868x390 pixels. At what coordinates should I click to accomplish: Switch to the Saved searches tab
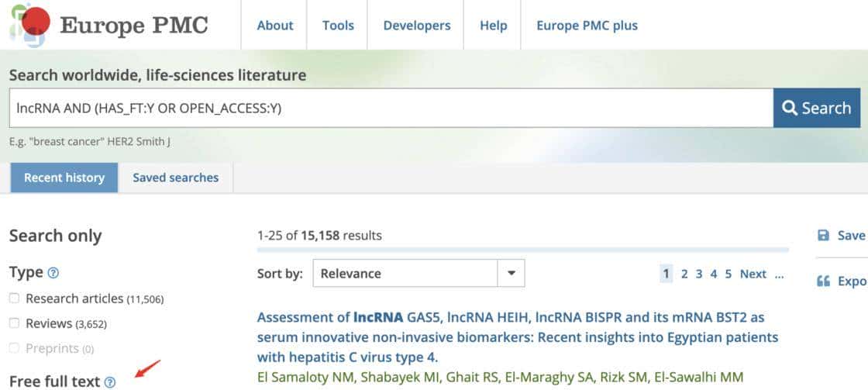coord(175,178)
